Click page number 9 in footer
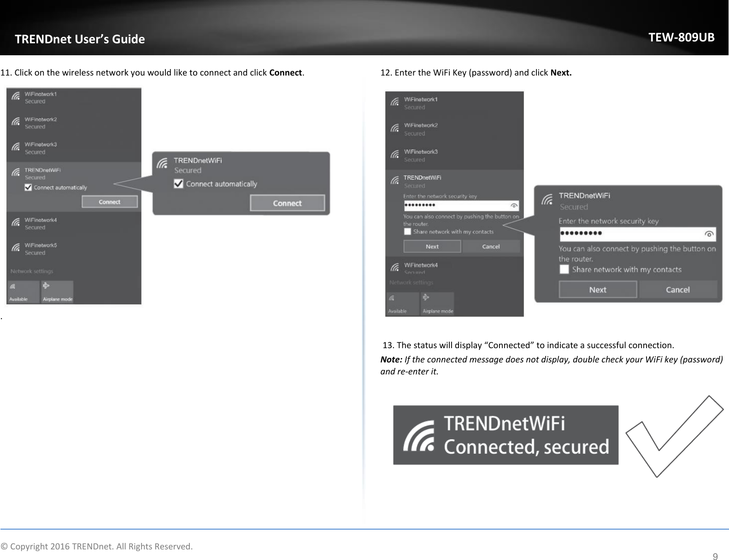The image size is (729, 560). click(715, 557)
